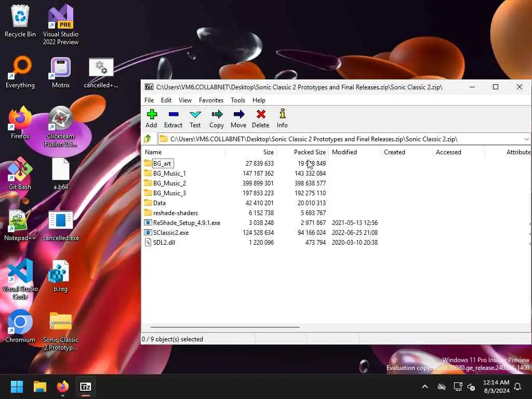Select the Git Bash desktop icon
Viewport: 532px width, 399px height.
pos(20,174)
